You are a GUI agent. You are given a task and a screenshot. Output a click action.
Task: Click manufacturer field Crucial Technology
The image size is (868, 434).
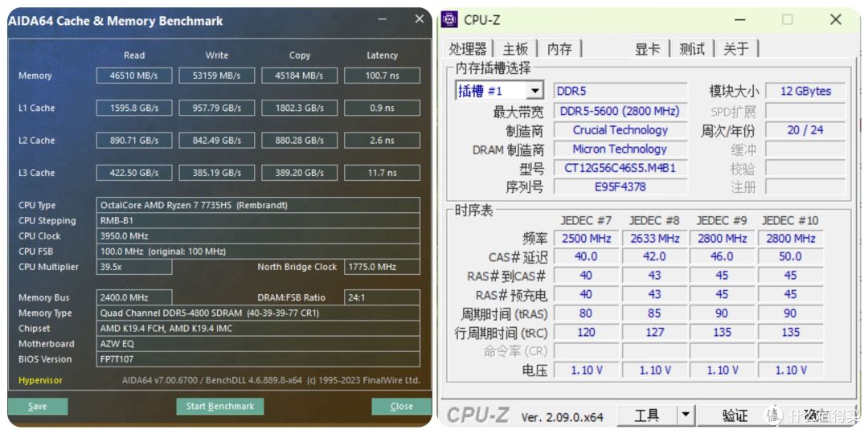pos(620,130)
